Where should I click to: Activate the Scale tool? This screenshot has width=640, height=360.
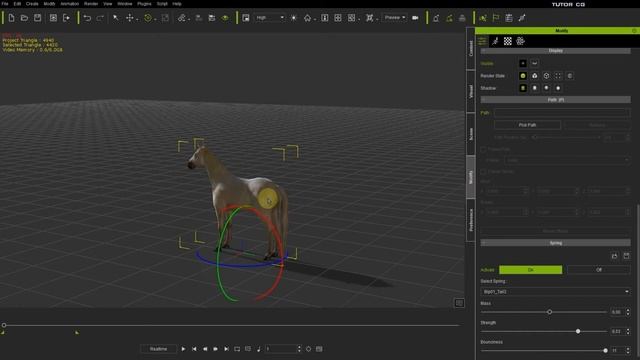tap(165, 18)
